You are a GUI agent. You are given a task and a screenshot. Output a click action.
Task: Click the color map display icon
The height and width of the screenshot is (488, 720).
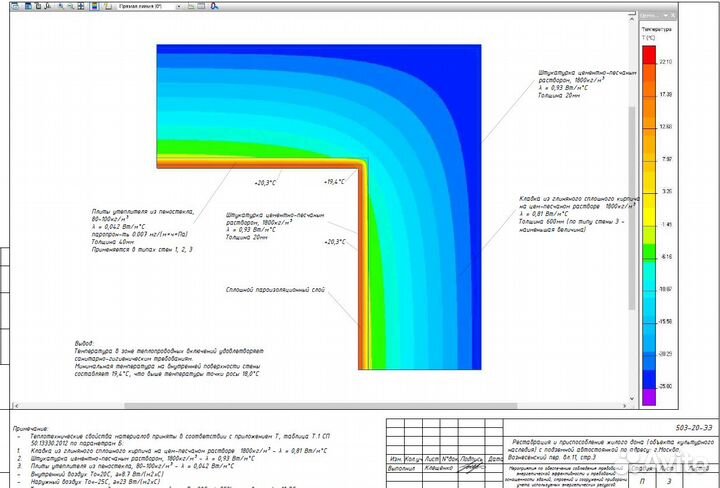click(94, 6)
